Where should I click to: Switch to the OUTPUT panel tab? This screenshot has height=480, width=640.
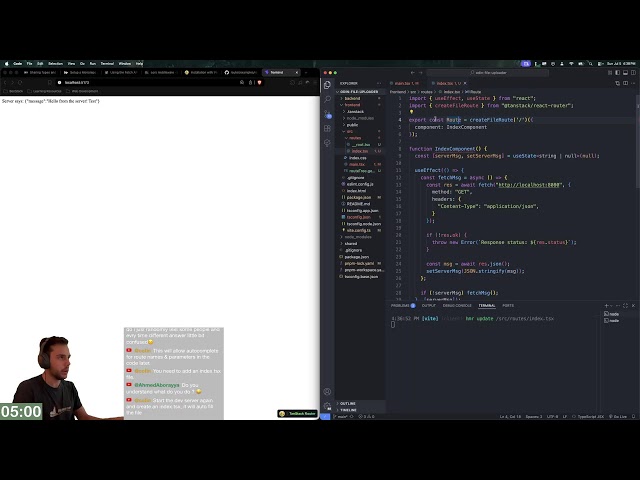click(x=429, y=305)
